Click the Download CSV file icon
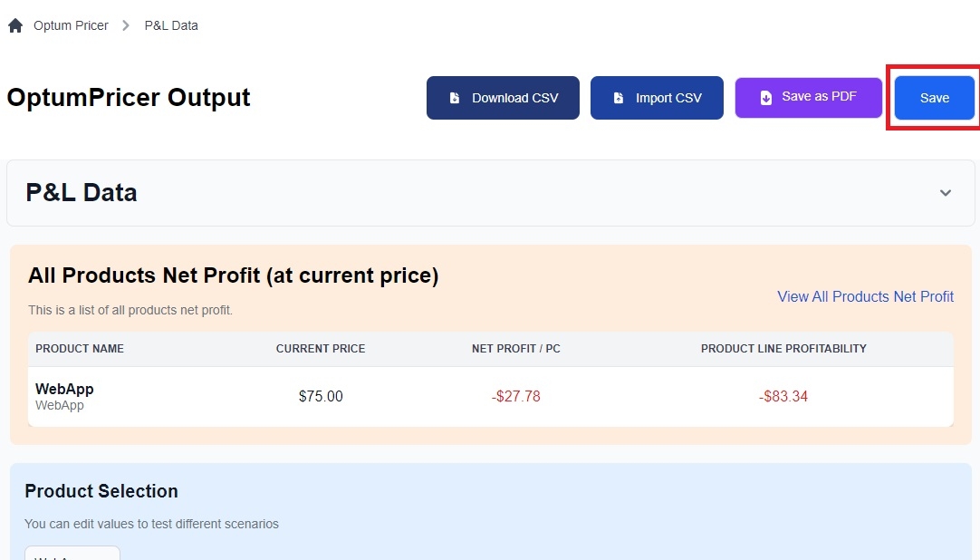The image size is (980, 560). coord(455,98)
